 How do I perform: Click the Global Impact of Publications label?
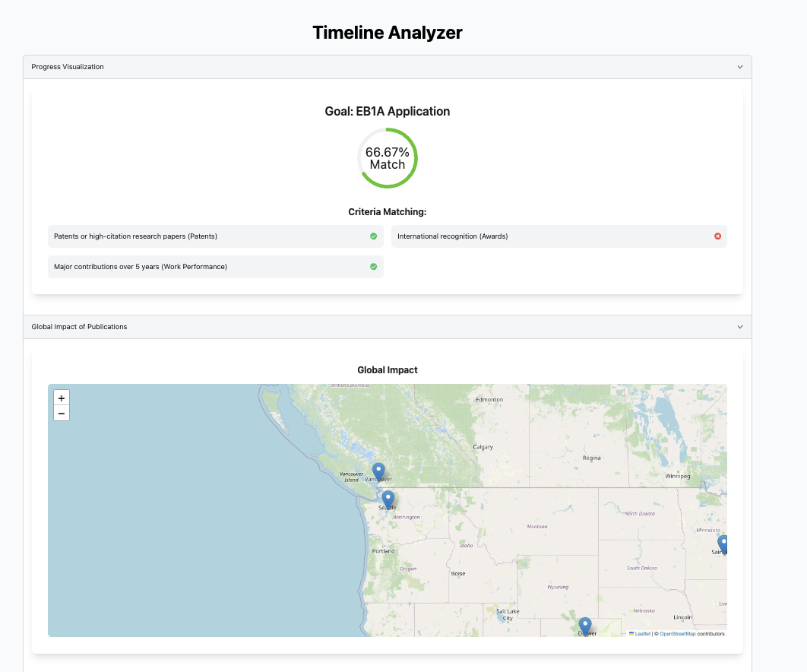79,327
